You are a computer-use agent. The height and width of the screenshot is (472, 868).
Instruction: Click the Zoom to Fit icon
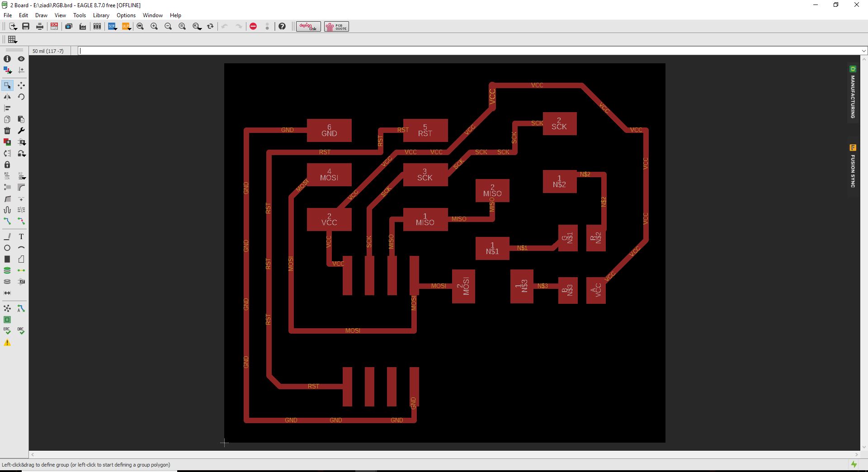point(140,27)
